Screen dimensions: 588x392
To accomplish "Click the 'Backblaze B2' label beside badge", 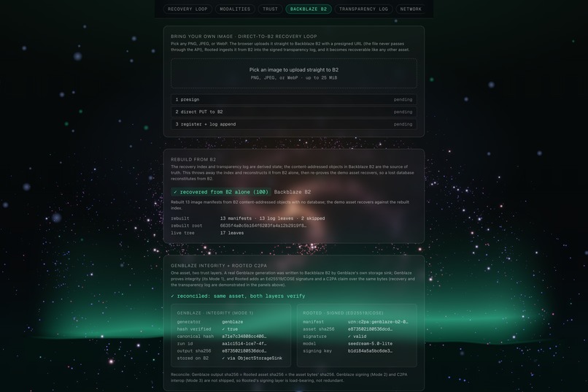I will pos(292,192).
